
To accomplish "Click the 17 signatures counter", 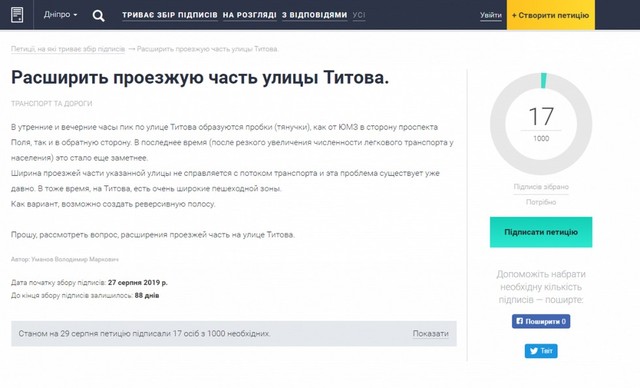I will pyautogui.click(x=541, y=116).
